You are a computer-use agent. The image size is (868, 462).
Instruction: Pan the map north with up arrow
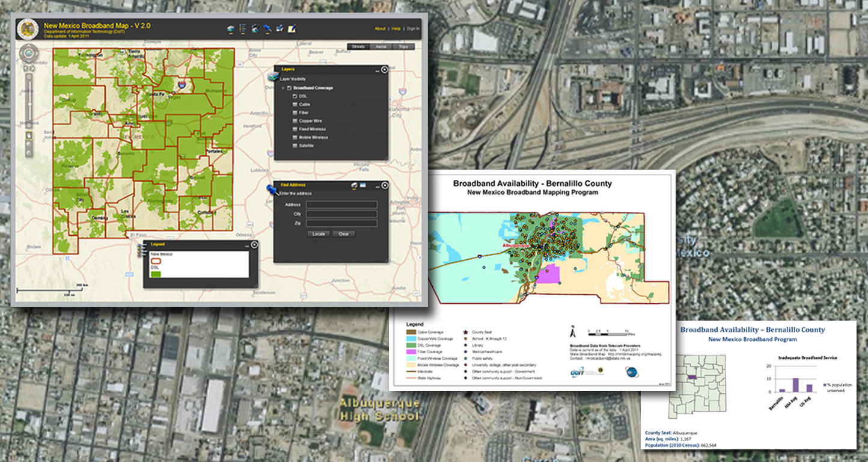pos(28,46)
